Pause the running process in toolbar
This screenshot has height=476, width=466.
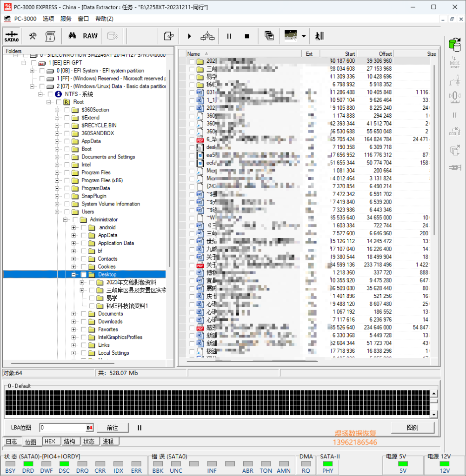(229, 36)
